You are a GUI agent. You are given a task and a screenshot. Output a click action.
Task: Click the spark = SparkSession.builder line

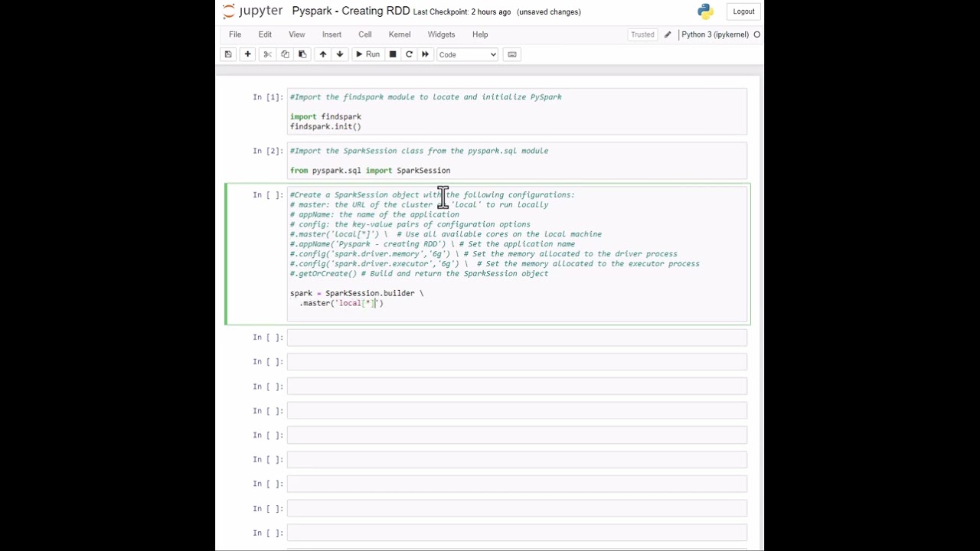[357, 293]
